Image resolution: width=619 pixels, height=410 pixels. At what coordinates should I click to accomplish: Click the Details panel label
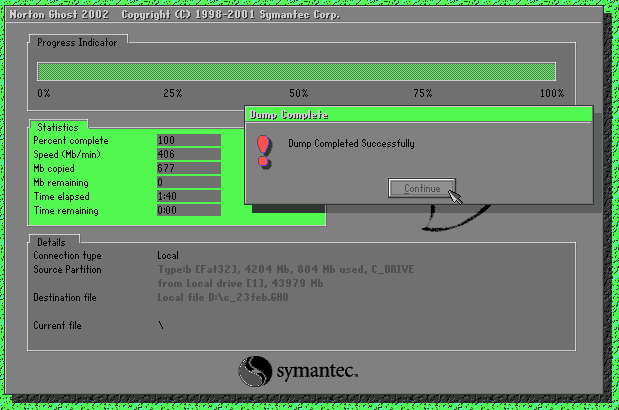click(51, 242)
